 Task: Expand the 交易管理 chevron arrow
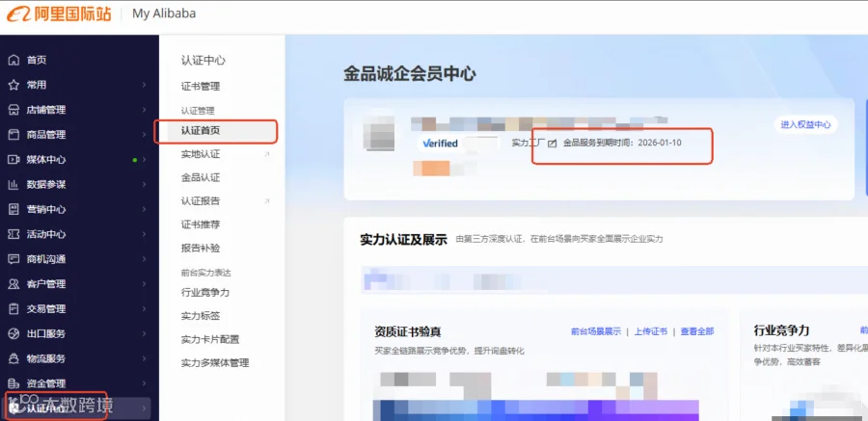pyautogui.click(x=144, y=308)
